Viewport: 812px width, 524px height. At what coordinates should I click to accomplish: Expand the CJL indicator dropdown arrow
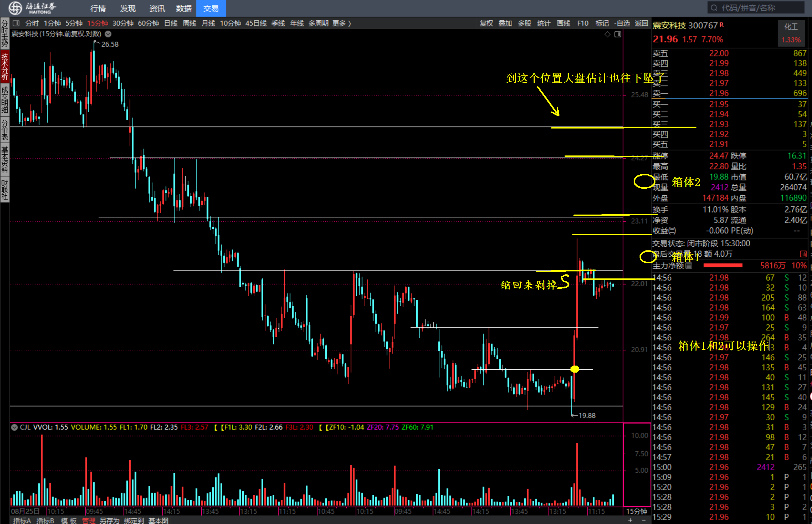coord(14,427)
